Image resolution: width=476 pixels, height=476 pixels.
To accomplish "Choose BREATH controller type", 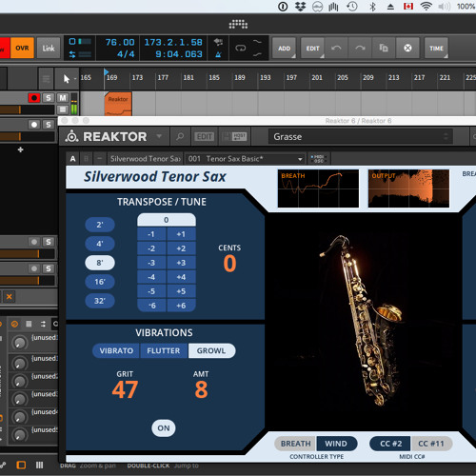I will coord(295,444).
